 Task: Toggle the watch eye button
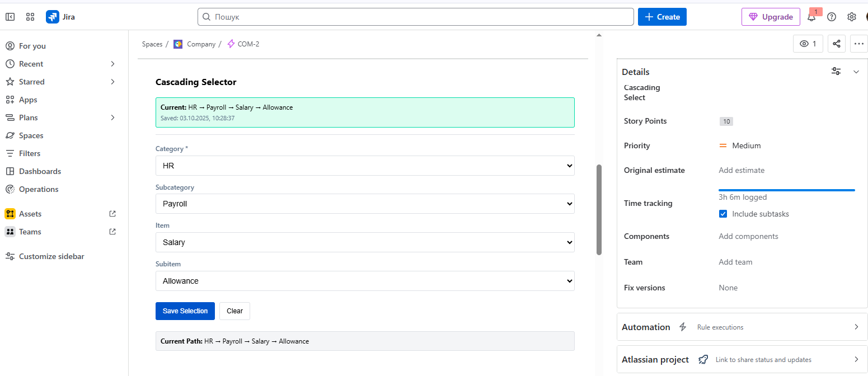[808, 44]
